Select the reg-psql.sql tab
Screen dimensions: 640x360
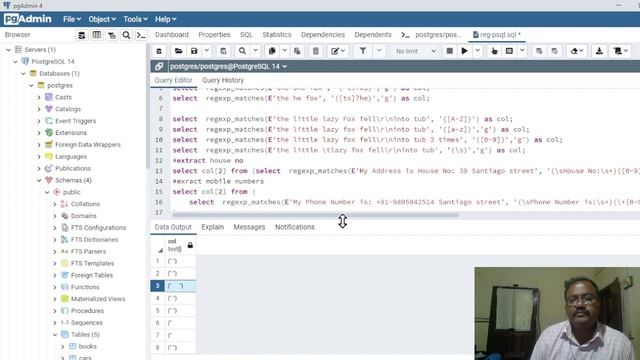(497, 35)
